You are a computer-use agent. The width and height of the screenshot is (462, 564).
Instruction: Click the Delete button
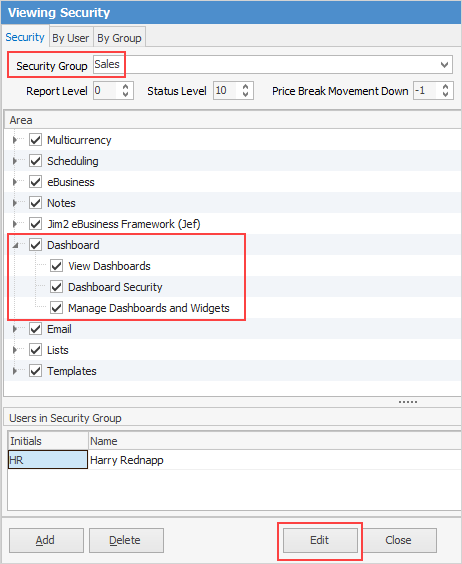(126, 540)
